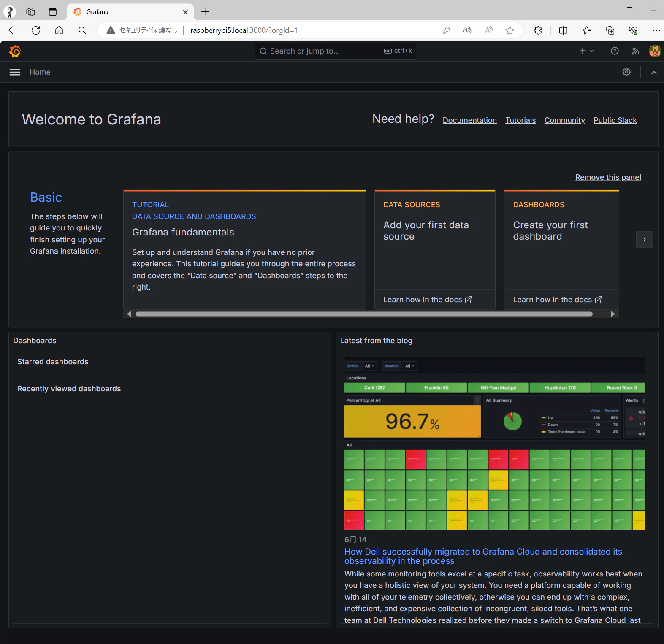Click the '6月 14' blog post date
The width and height of the screenshot is (664, 644).
tap(355, 540)
